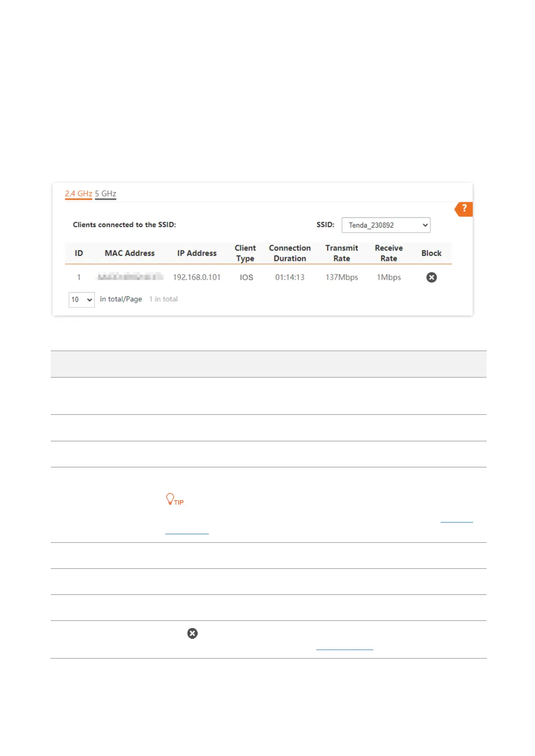The image size is (535, 756).
Task: Click the Client Type column header
Action: (245, 253)
